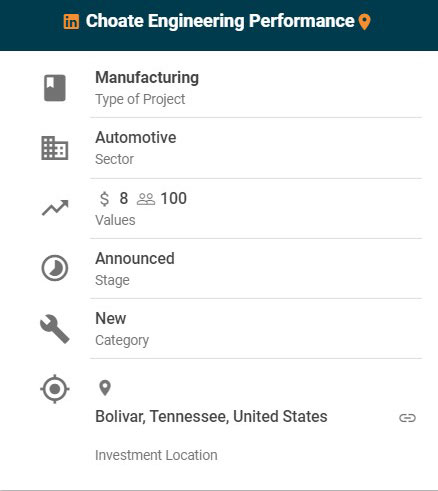Click the target crosshair location icon
This screenshot has width=438, height=491.
pos(55,389)
